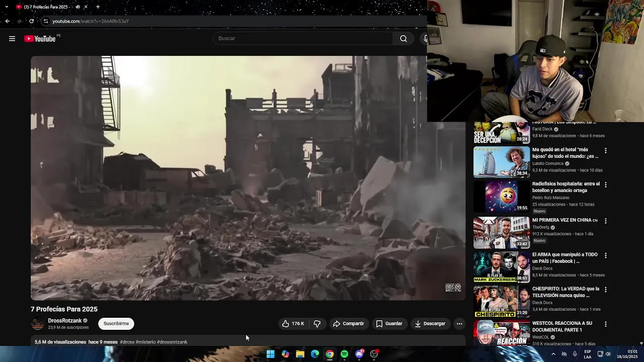The height and width of the screenshot is (362, 644).
Task: Click the Pedro Ruiz Manzano channel name
Action: 551,198
